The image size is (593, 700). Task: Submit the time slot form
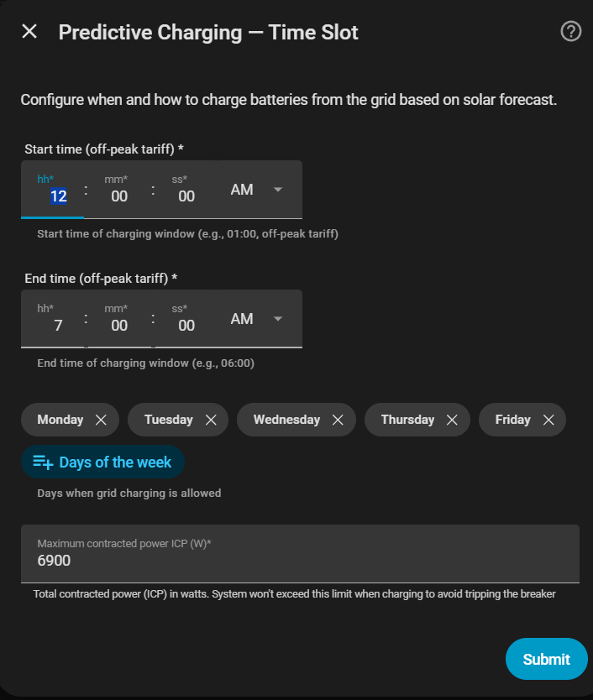click(546, 659)
